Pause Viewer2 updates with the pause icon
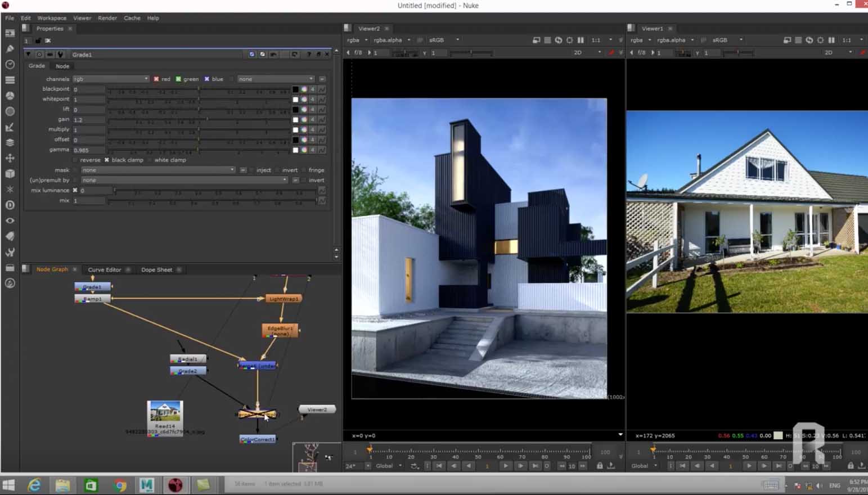 pyautogui.click(x=581, y=40)
